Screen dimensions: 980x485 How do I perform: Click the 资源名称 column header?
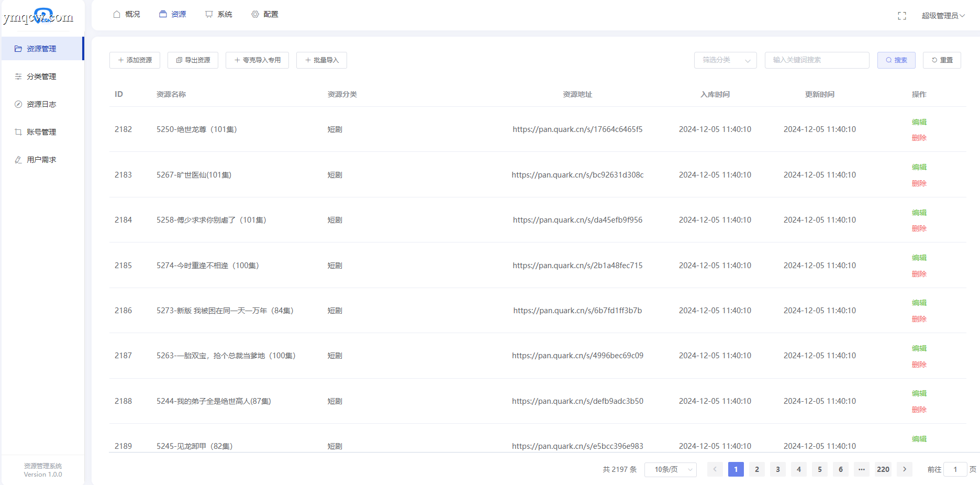pyautogui.click(x=171, y=94)
